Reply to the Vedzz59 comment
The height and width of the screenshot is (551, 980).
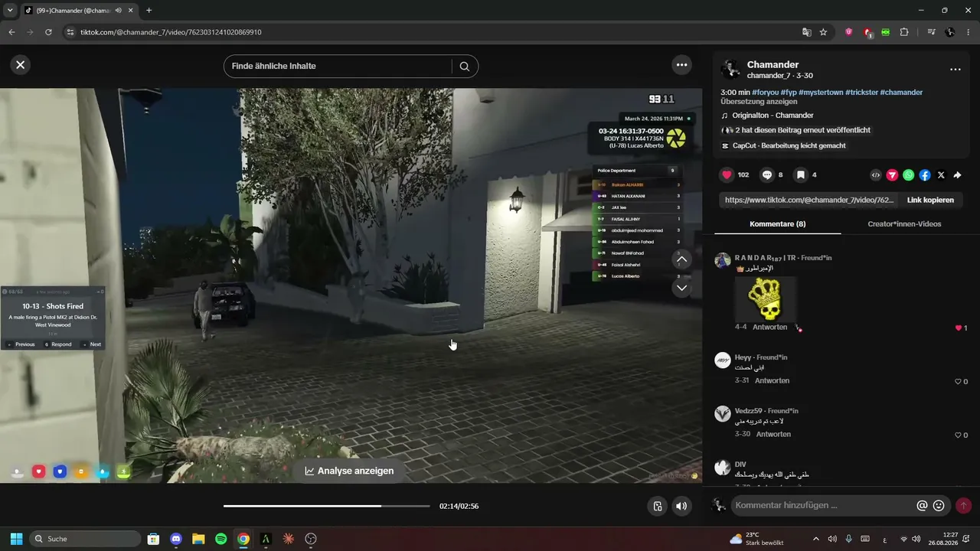click(x=773, y=434)
